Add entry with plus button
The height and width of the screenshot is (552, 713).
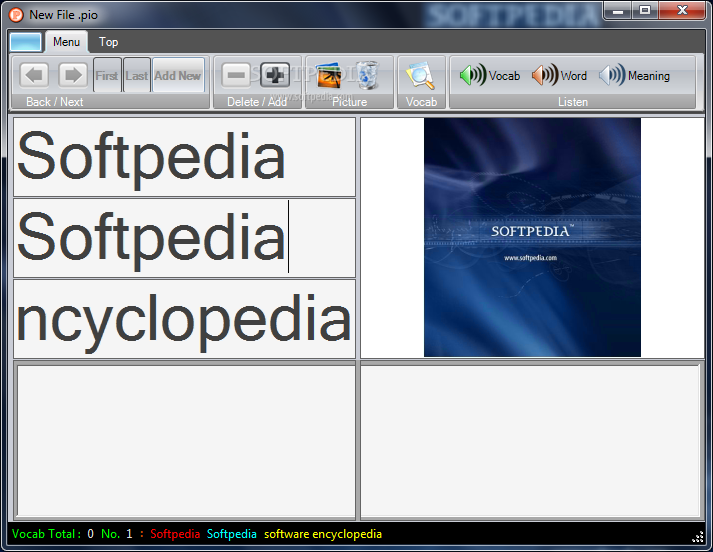click(275, 75)
